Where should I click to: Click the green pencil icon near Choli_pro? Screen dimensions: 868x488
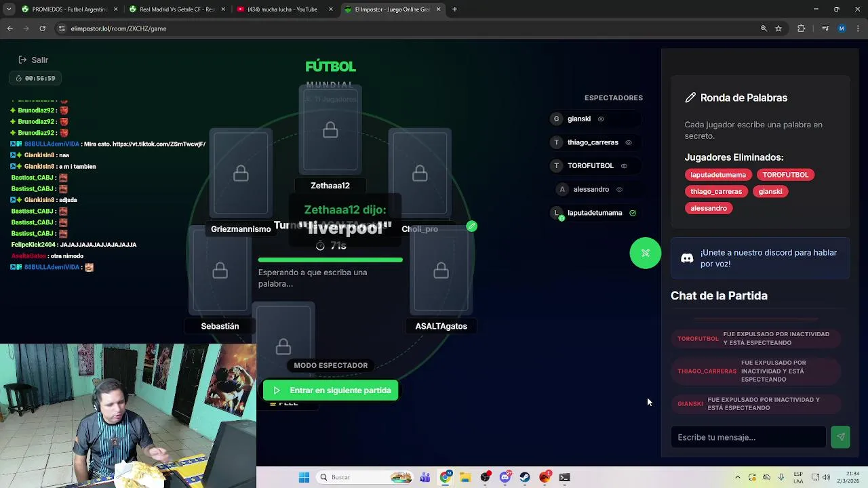(472, 226)
